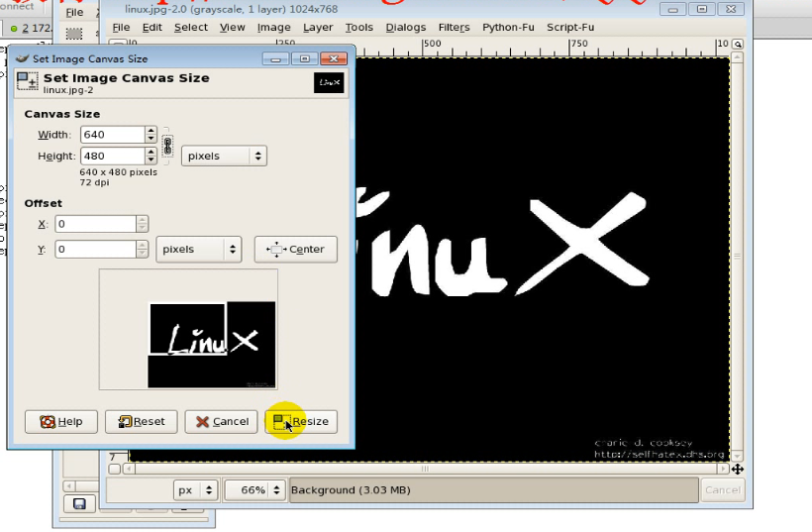Open the px ruler units dropdown
Viewport: 812px width, 532px height.
point(196,490)
